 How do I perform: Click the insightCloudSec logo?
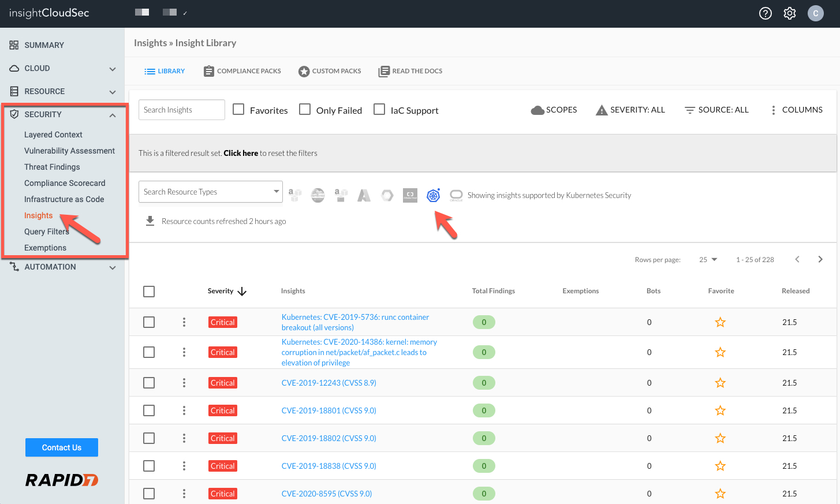49,13
